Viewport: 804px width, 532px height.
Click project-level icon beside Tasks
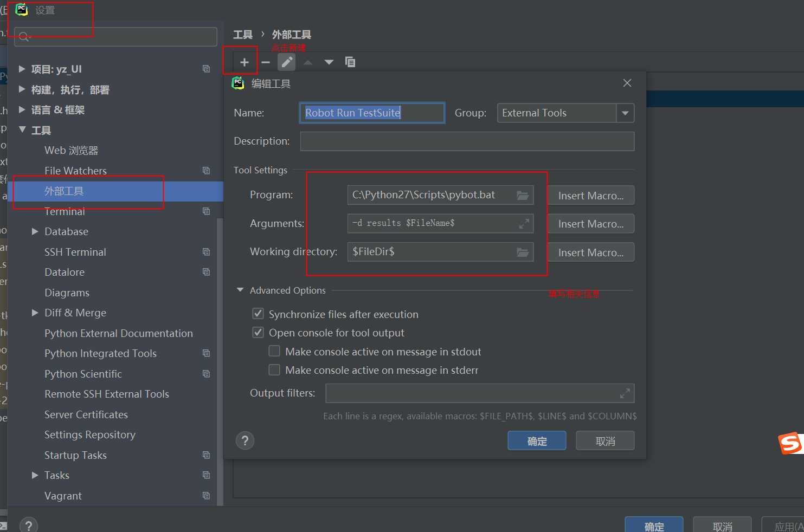(206, 475)
